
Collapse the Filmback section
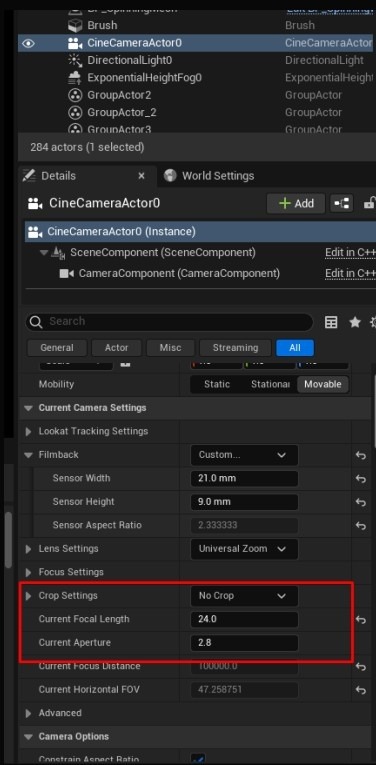click(x=28, y=455)
